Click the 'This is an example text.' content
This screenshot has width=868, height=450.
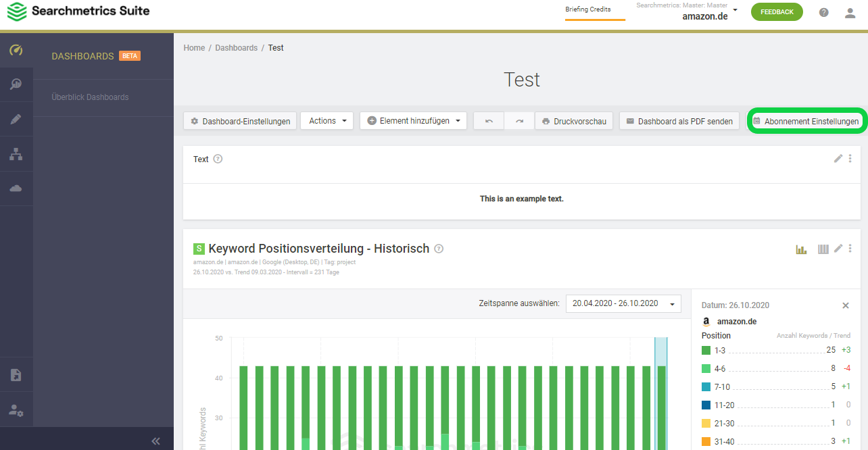click(x=522, y=199)
